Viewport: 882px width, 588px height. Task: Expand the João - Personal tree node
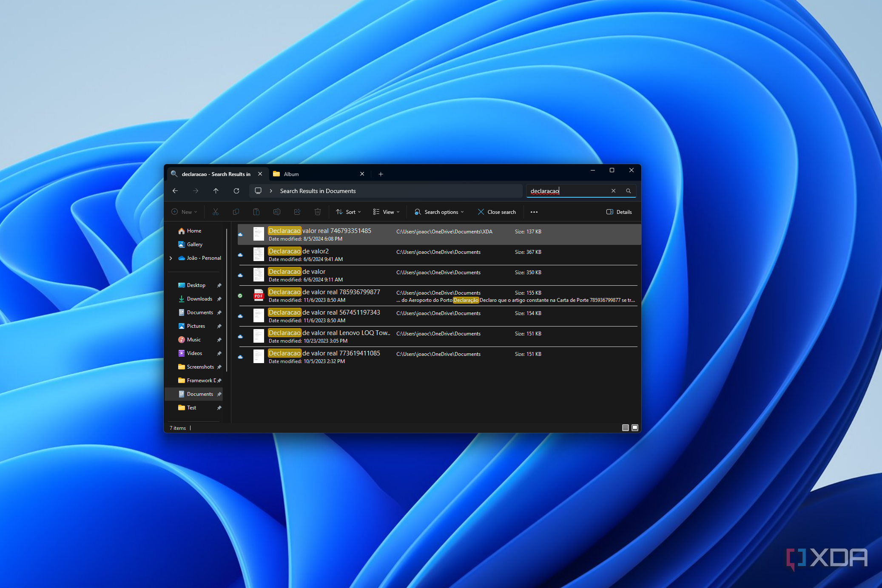pos(171,258)
